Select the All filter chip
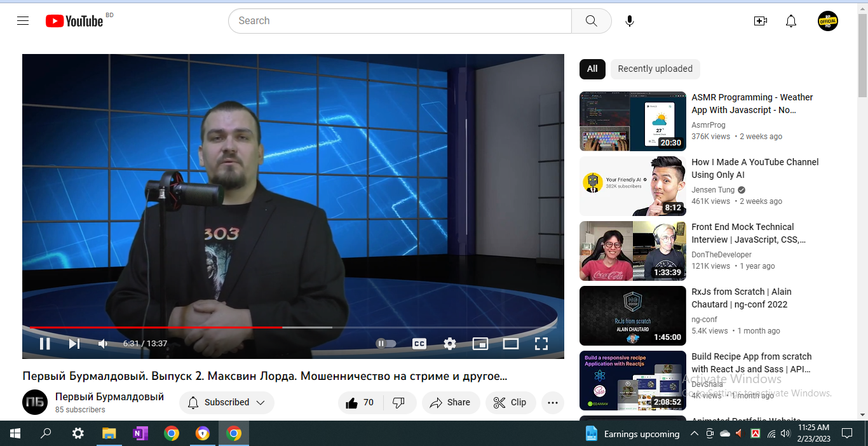The width and height of the screenshot is (868, 446). (x=592, y=69)
